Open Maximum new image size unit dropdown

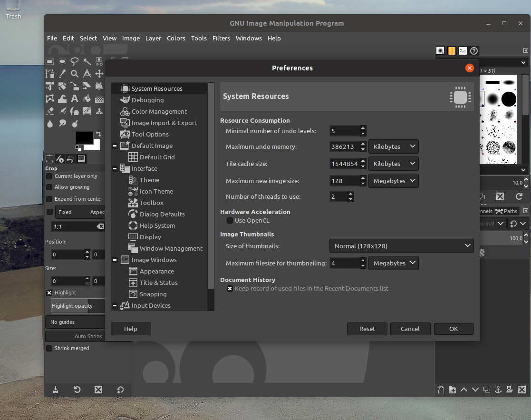pyautogui.click(x=394, y=181)
